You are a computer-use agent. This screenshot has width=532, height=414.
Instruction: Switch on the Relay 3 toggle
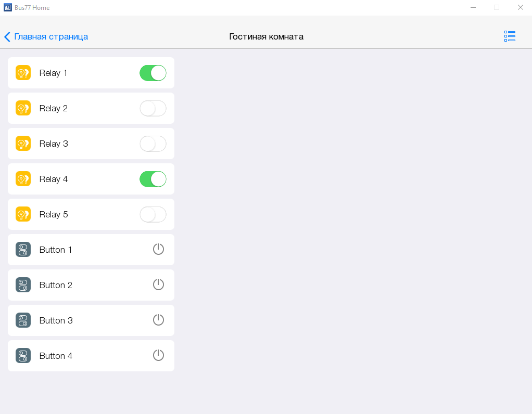tap(153, 144)
